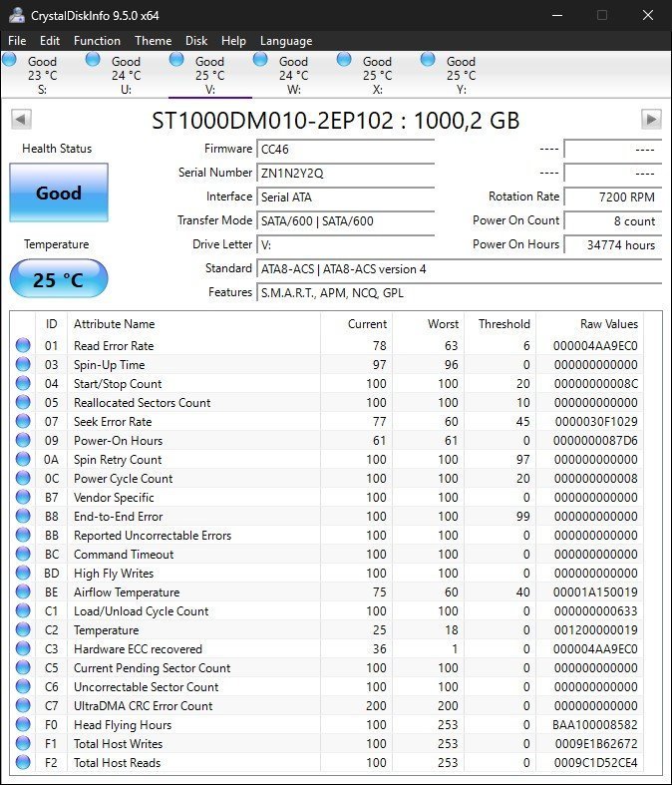672x785 pixels.
Task: Open the Function menu
Action: [x=97, y=41]
